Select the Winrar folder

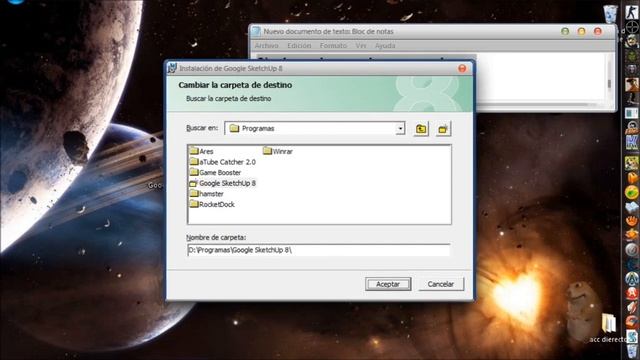278,151
